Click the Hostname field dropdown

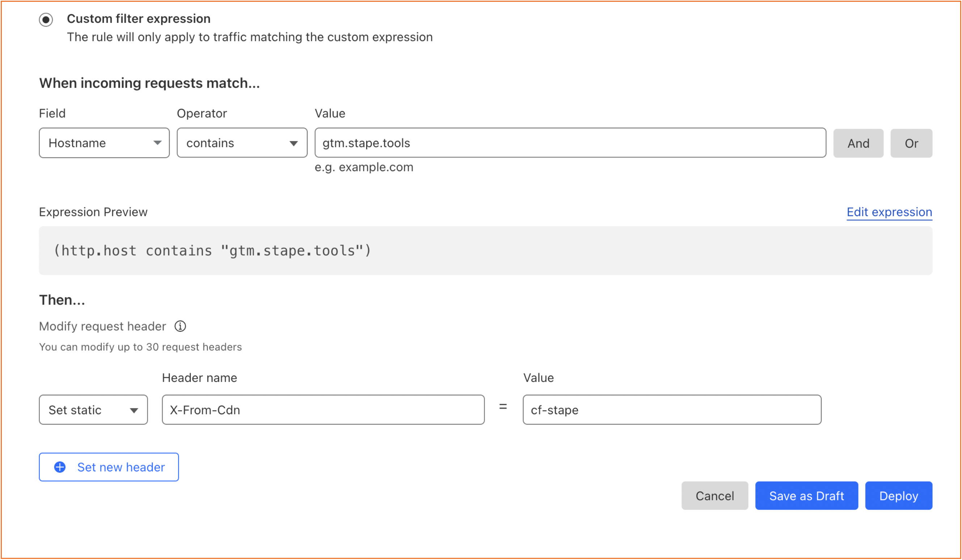pyautogui.click(x=103, y=143)
